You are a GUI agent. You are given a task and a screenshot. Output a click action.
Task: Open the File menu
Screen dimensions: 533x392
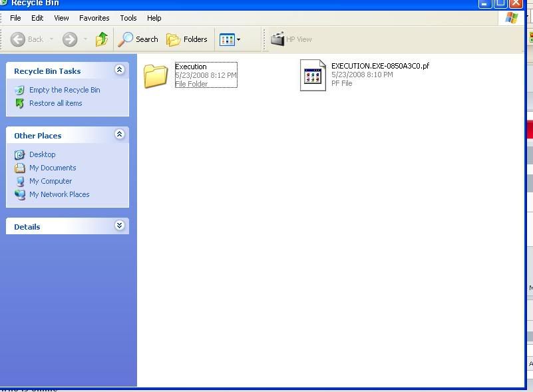point(15,18)
